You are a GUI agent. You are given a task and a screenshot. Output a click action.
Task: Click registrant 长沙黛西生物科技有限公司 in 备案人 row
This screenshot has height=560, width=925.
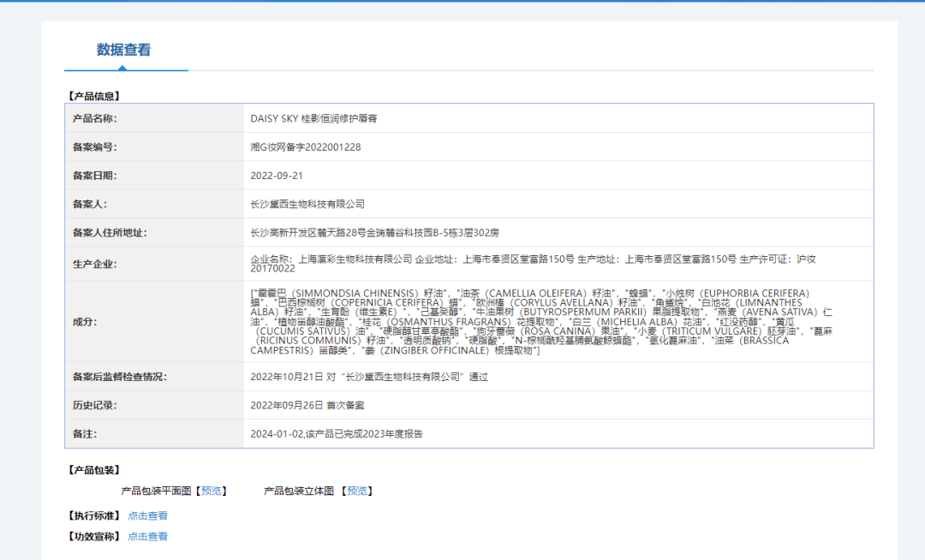tap(307, 204)
